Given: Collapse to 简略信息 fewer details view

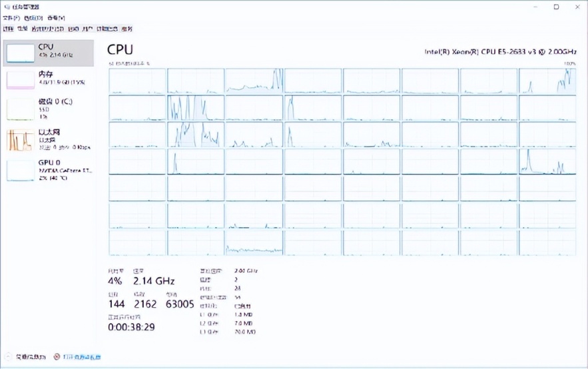Looking at the screenshot, I should [31, 356].
